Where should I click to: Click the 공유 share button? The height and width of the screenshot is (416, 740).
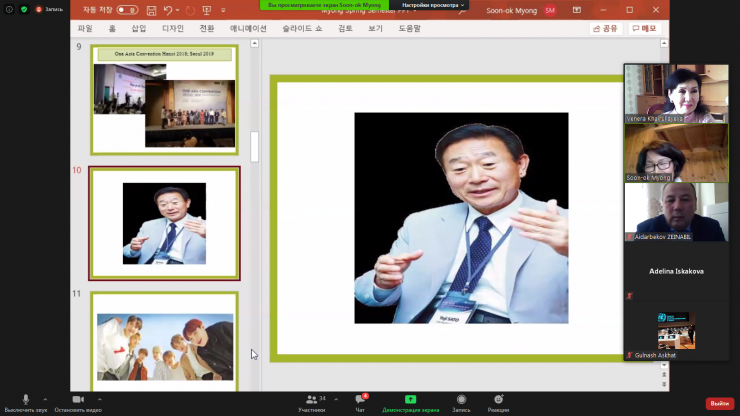605,29
